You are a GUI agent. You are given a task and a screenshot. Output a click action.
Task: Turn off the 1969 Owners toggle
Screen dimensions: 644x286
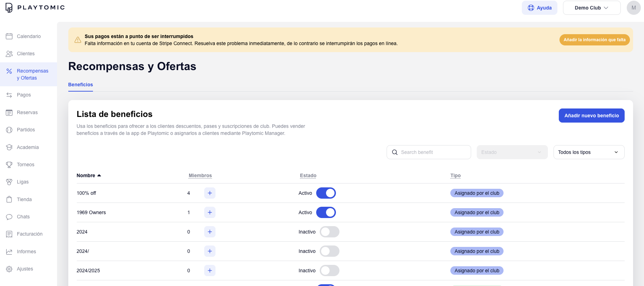[326, 212]
